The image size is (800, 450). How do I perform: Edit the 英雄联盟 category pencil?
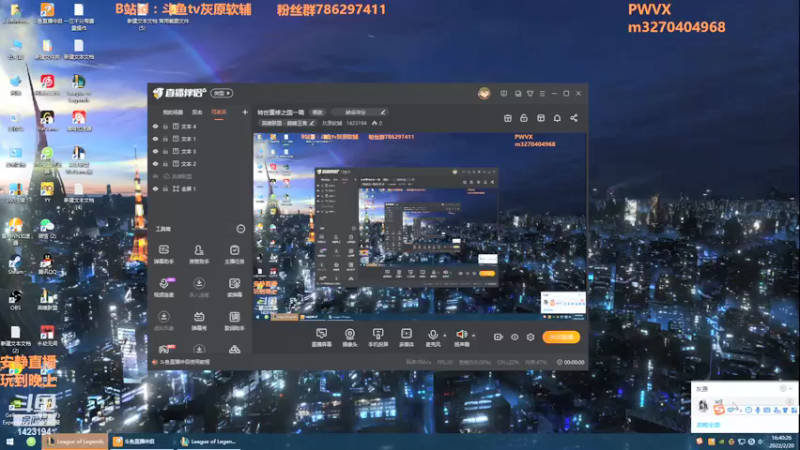pyautogui.click(x=312, y=123)
